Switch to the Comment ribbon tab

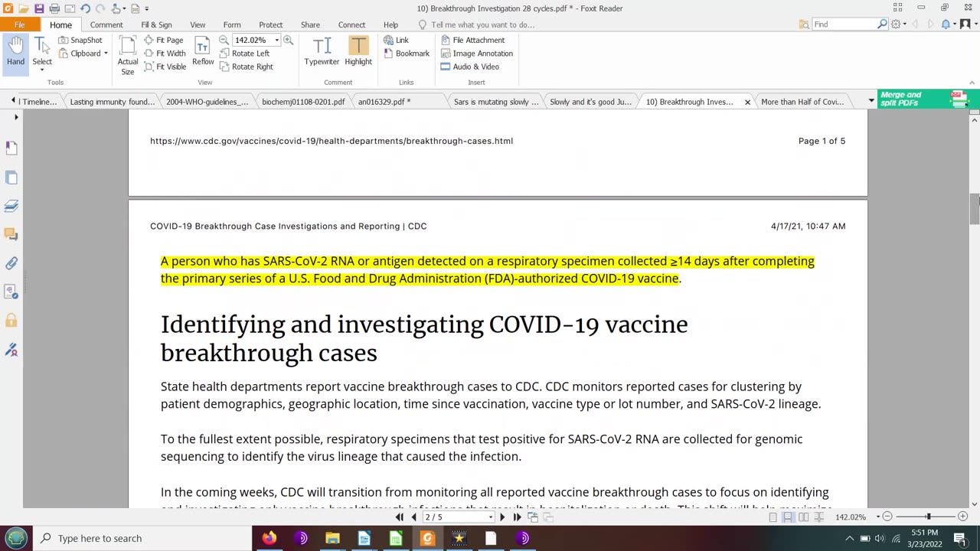106,24
